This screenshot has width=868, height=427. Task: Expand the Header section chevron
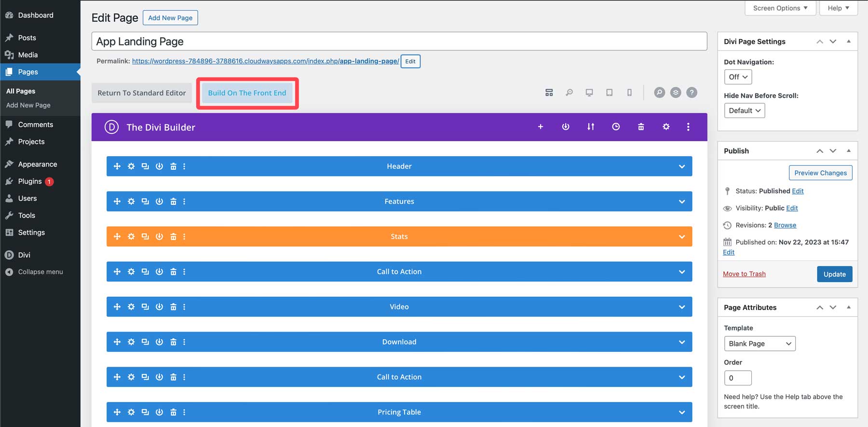[x=682, y=167]
